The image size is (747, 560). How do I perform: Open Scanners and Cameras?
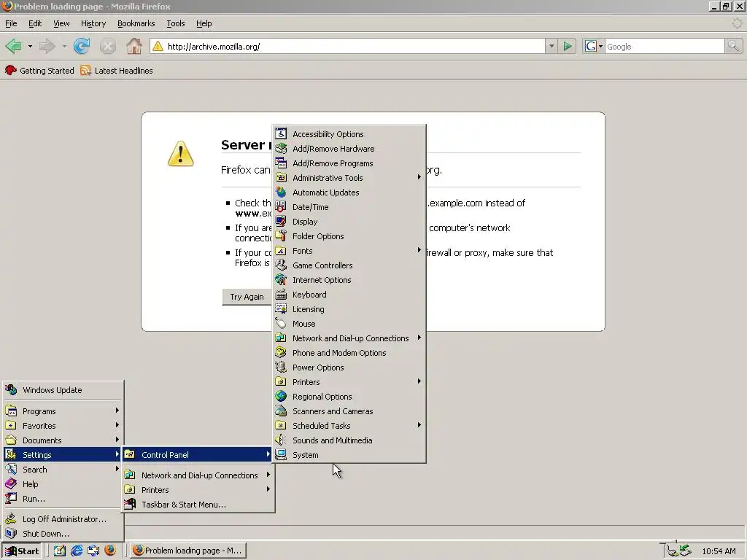[349, 411]
